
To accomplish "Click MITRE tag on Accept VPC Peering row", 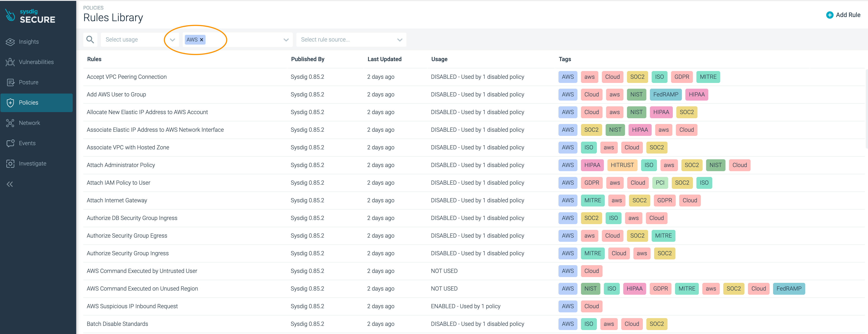I will [x=708, y=77].
